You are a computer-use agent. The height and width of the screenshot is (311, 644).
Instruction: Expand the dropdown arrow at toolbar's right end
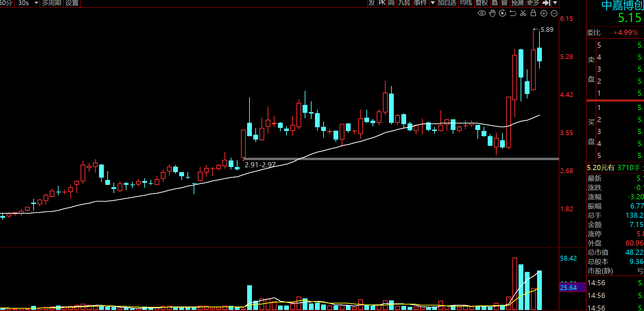pos(555,3)
